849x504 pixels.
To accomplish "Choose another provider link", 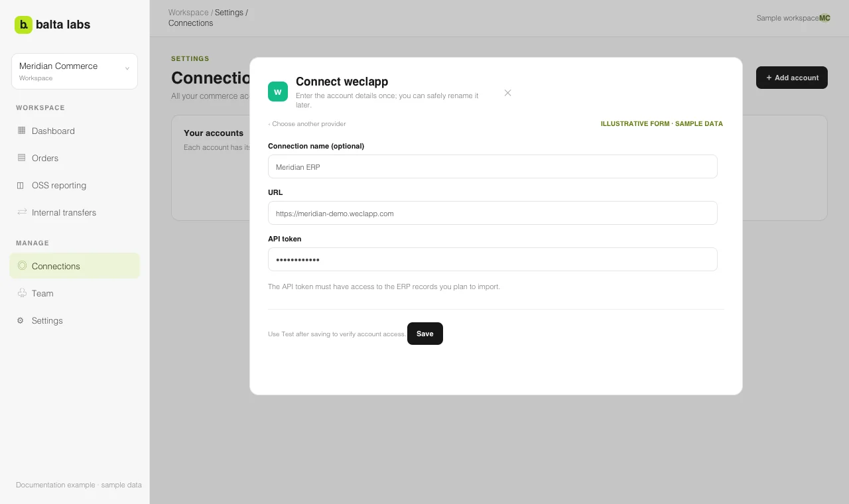I will pyautogui.click(x=307, y=124).
